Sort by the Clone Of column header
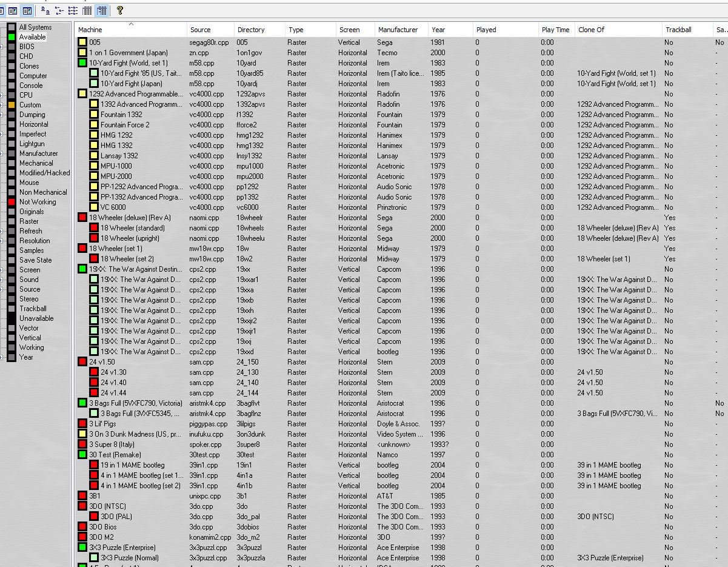 click(618, 30)
